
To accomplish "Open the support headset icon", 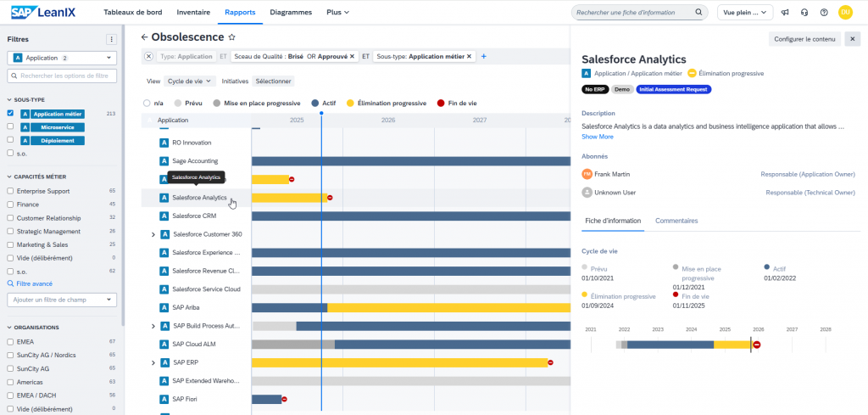I will click(804, 13).
